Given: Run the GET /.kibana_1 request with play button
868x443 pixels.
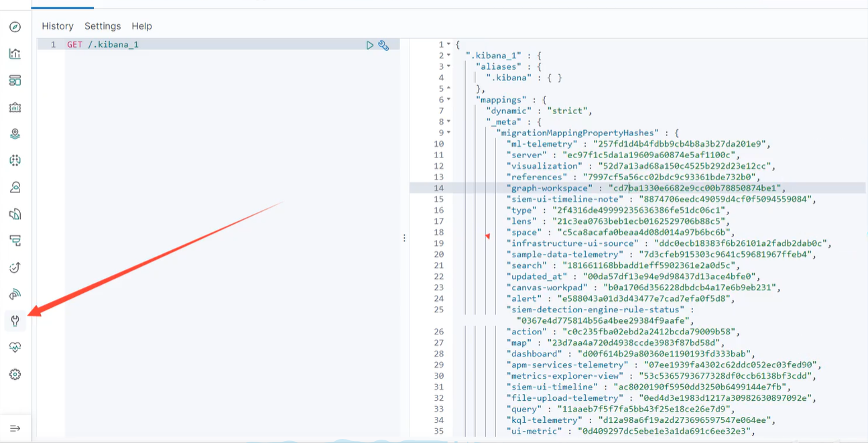Looking at the screenshot, I should [370, 45].
